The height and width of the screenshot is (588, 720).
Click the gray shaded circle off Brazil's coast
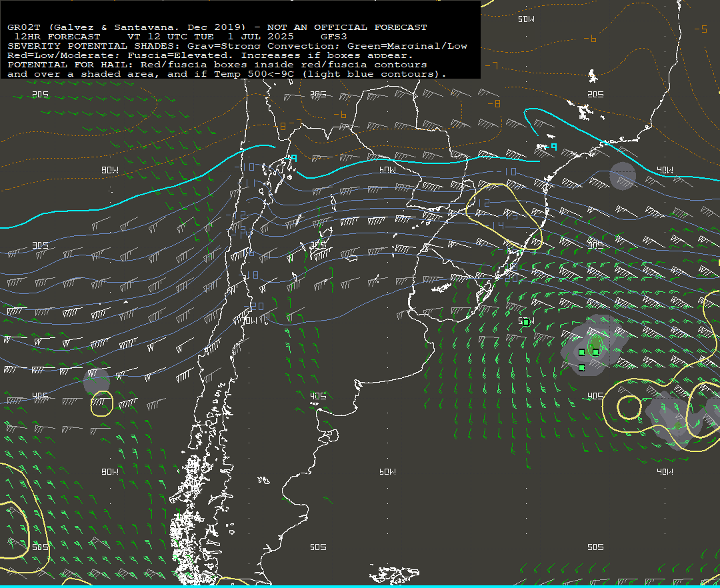pyautogui.click(x=623, y=176)
